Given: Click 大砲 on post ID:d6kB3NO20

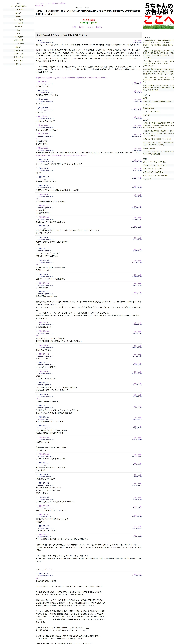Looking at the screenshot, I should [140, 160].
